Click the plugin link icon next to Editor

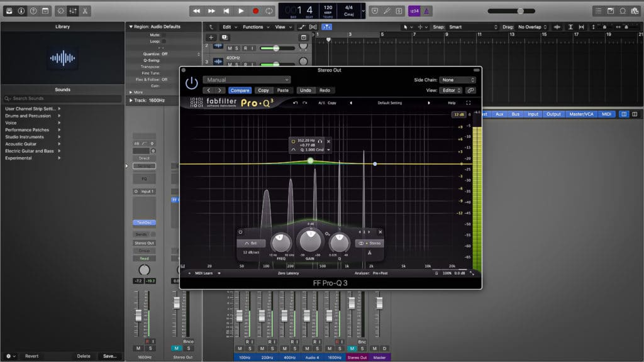click(470, 90)
